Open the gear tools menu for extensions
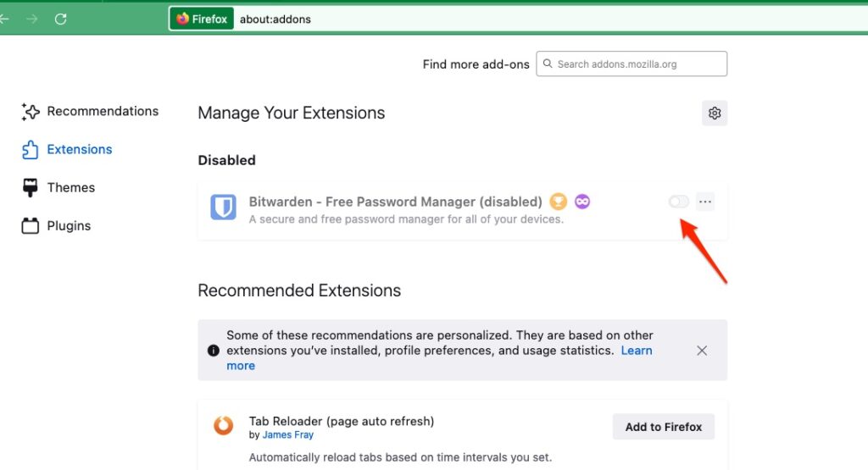Screen dimensions: 868x470 (x=715, y=113)
